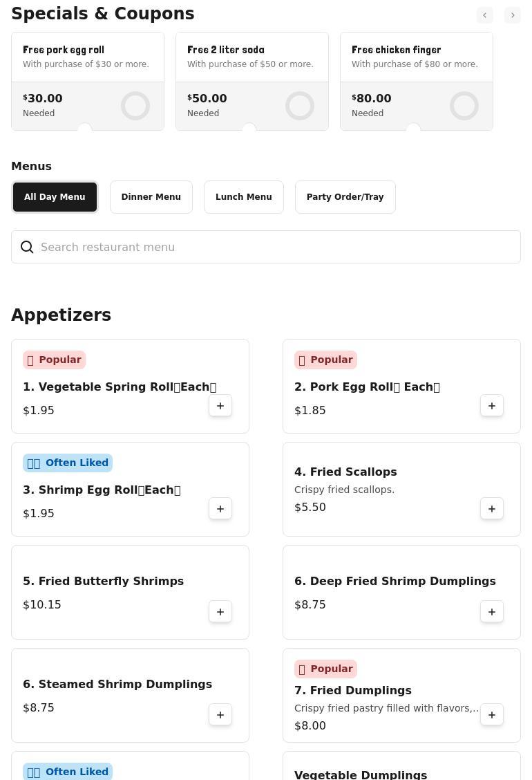The image size is (532, 780).
Task: Switch to the Dinner Menu tab
Action: tap(151, 197)
